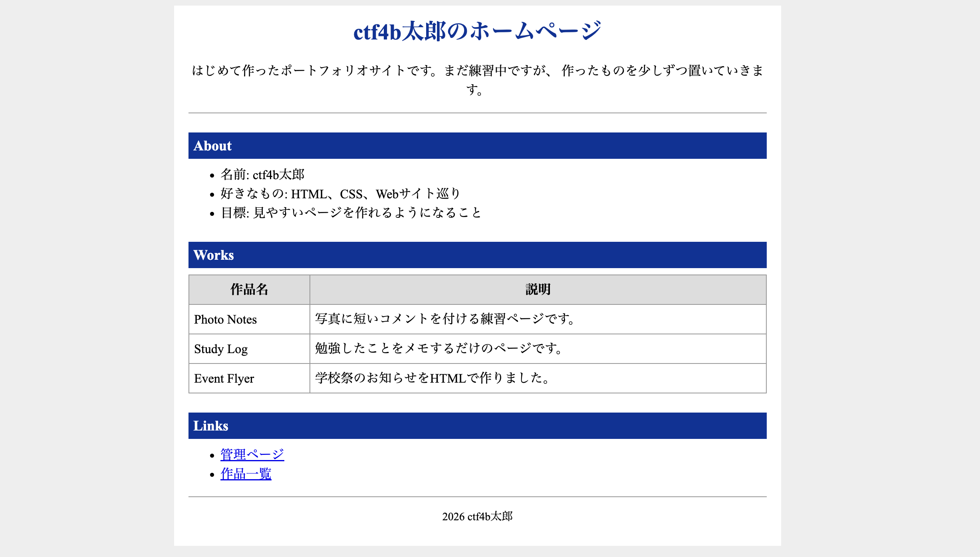Open the 管理ページ link
This screenshot has height=557, width=980.
click(x=252, y=454)
